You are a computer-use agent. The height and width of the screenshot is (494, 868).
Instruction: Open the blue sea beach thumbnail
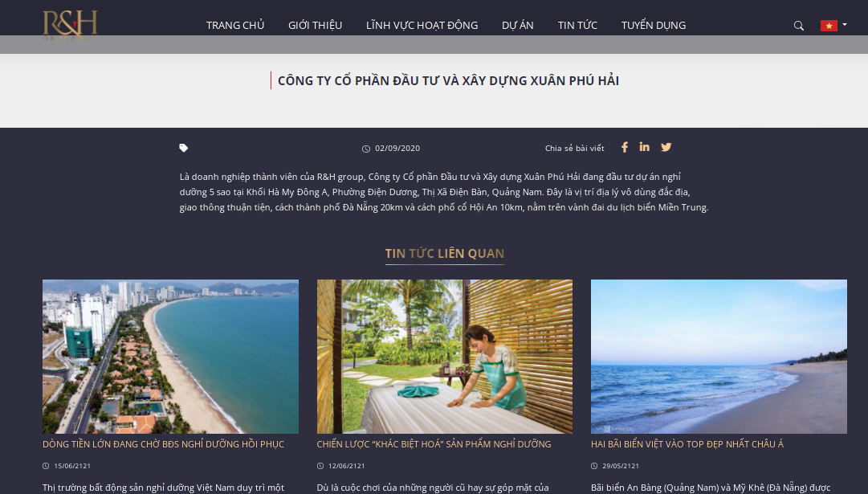(x=719, y=357)
